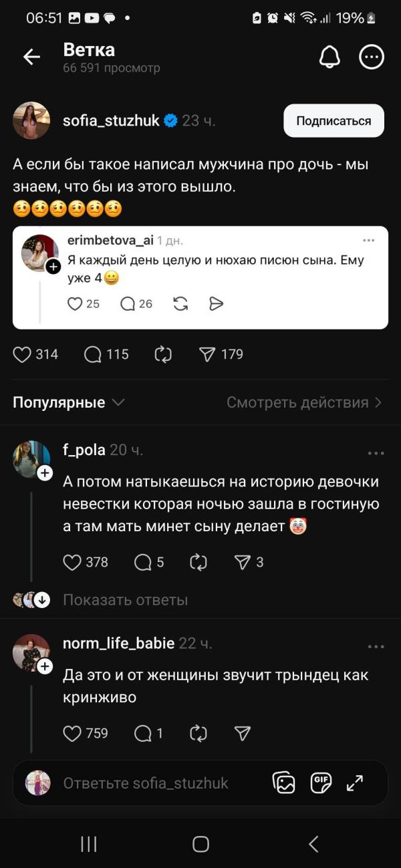Screen dimensions: 401x868
Task: Tap the verified badge next to sofia_stuzhuk
Action: (x=171, y=121)
